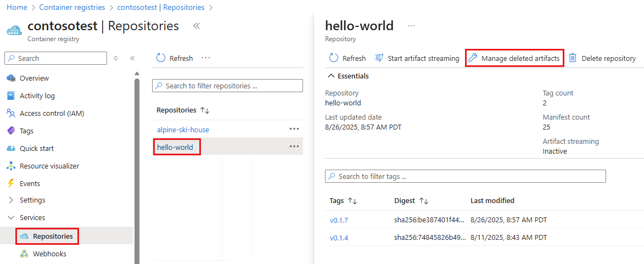Open Access control (IAM) in the sidebar
This screenshot has height=264, width=644.
(x=52, y=113)
